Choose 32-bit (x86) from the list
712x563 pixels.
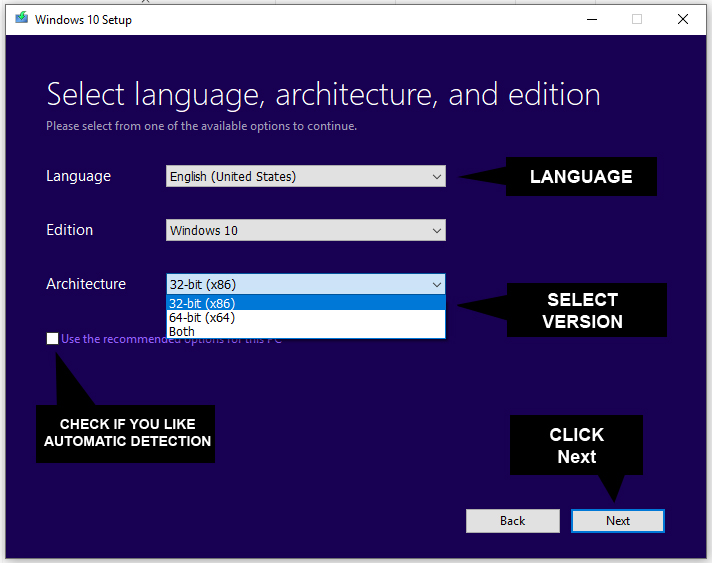tap(306, 303)
